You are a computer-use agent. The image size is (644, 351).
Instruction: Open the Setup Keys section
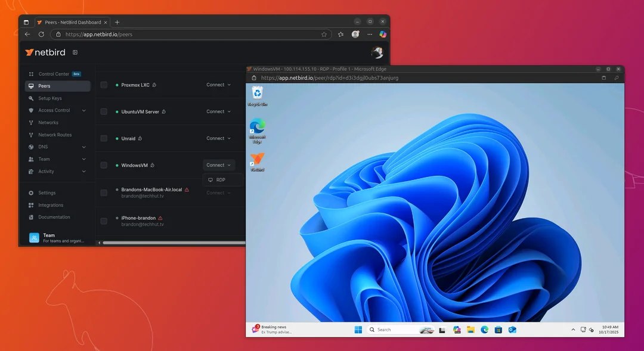tap(51, 98)
